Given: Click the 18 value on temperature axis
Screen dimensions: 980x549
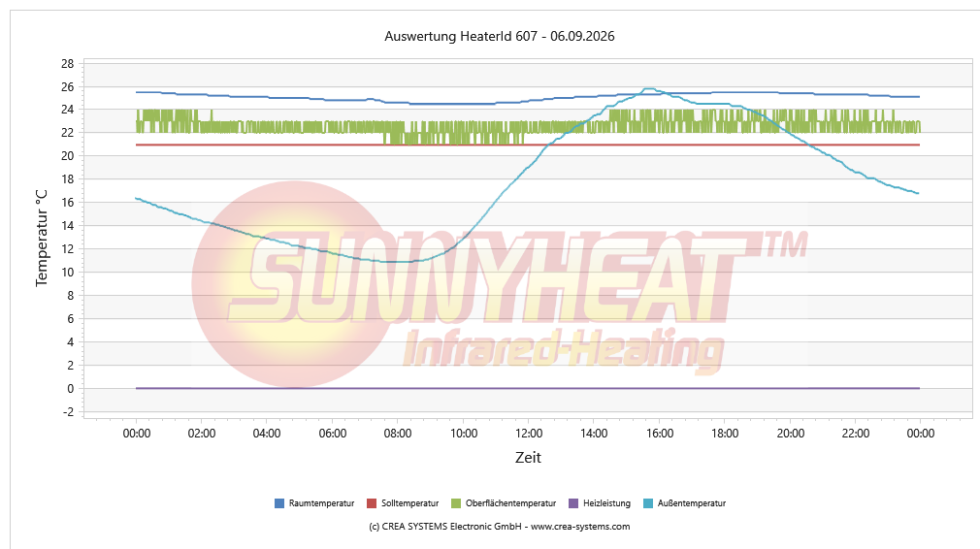Looking at the screenshot, I should [68, 179].
